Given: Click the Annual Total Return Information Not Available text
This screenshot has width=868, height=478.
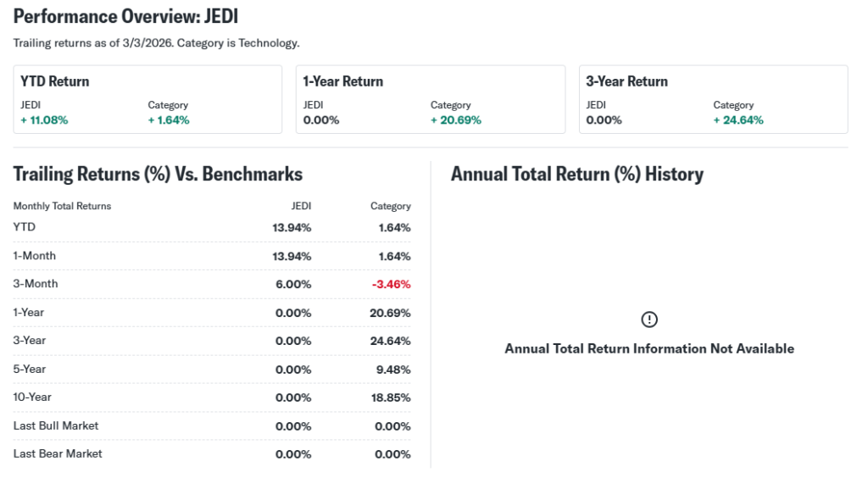Looking at the screenshot, I should point(649,348).
